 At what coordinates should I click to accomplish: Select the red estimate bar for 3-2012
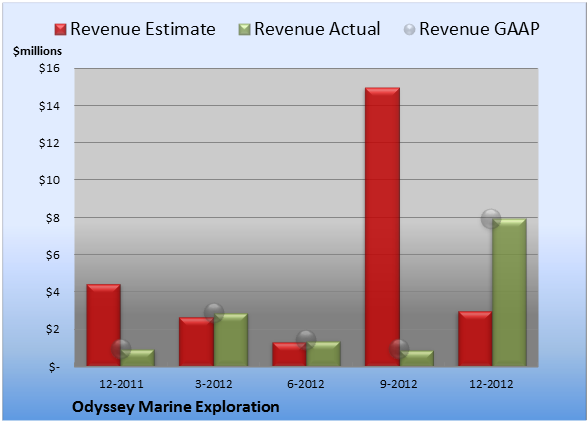pos(196,342)
